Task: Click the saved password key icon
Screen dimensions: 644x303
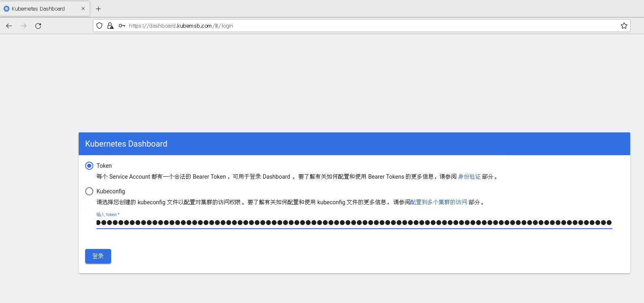Action: pyautogui.click(x=122, y=26)
